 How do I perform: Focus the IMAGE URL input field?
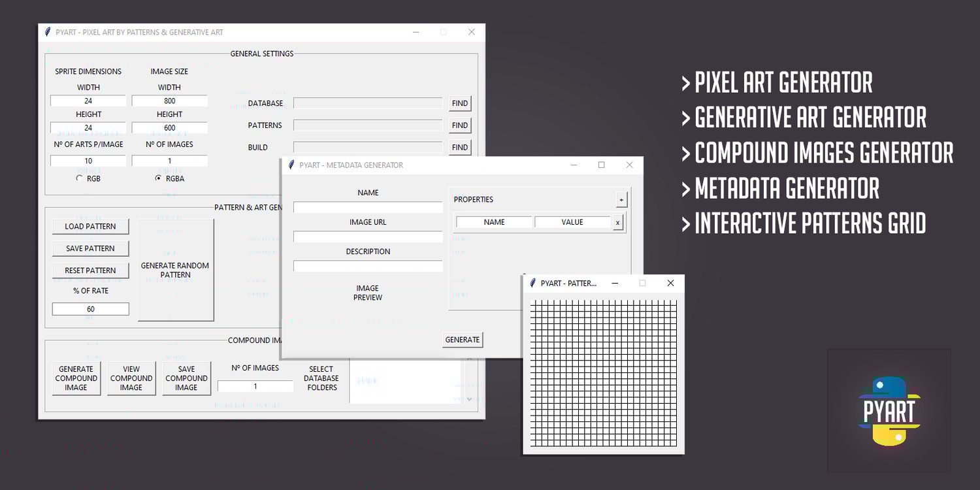pos(368,237)
